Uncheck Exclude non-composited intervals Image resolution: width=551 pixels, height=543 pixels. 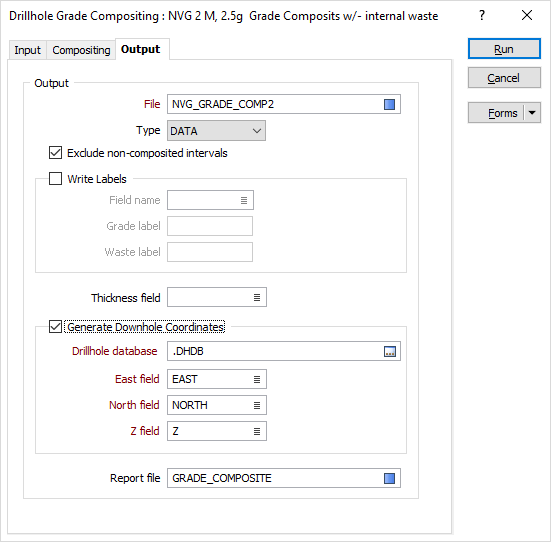point(56,153)
